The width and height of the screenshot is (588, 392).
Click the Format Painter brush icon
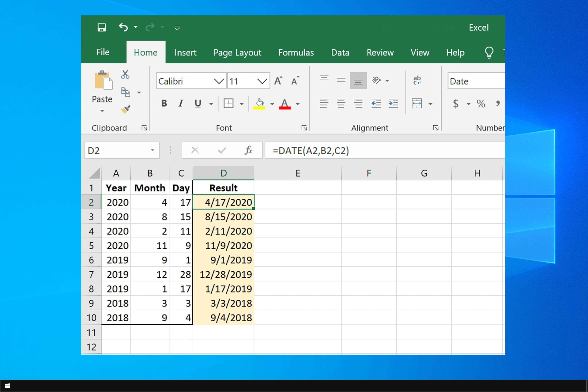coord(126,109)
